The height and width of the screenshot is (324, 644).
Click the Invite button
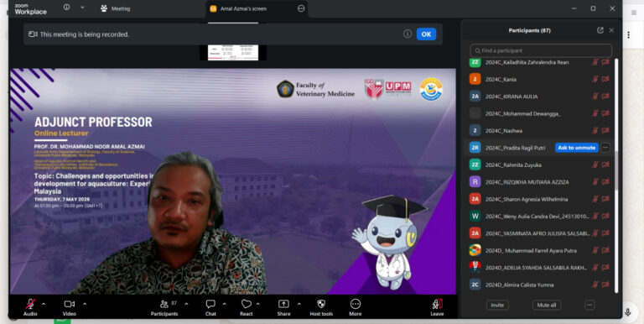point(497,305)
